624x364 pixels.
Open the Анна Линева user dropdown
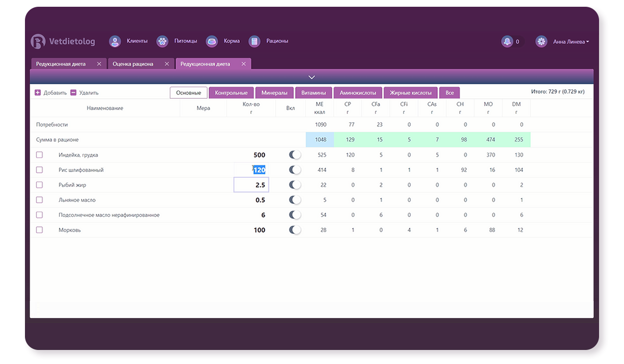pyautogui.click(x=570, y=42)
